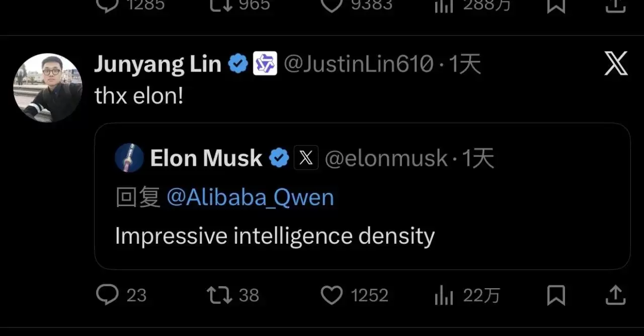Screen dimensions: 644x336
Task: Like the post with 1252 likes
Action: (332, 295)
